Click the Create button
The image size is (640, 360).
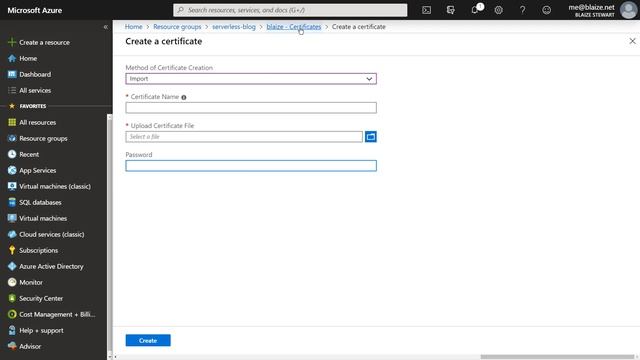point(148,340)
